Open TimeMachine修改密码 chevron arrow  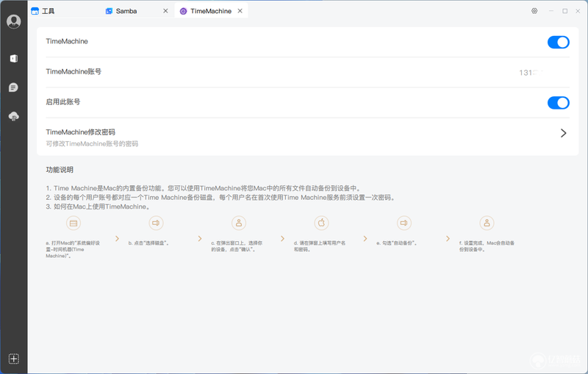pyautogui.click(x=563, y=133)
